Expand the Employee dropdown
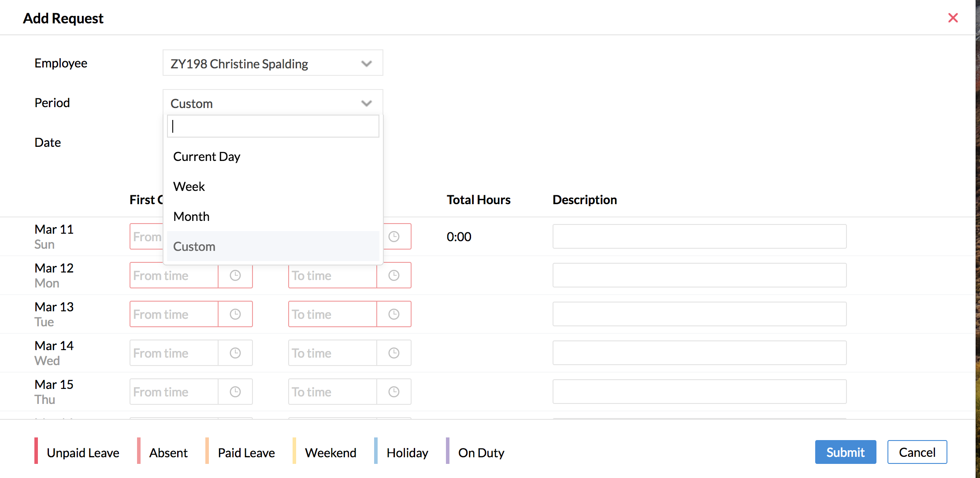The width and height of the screenshot is (980, 478). [366, 63]
